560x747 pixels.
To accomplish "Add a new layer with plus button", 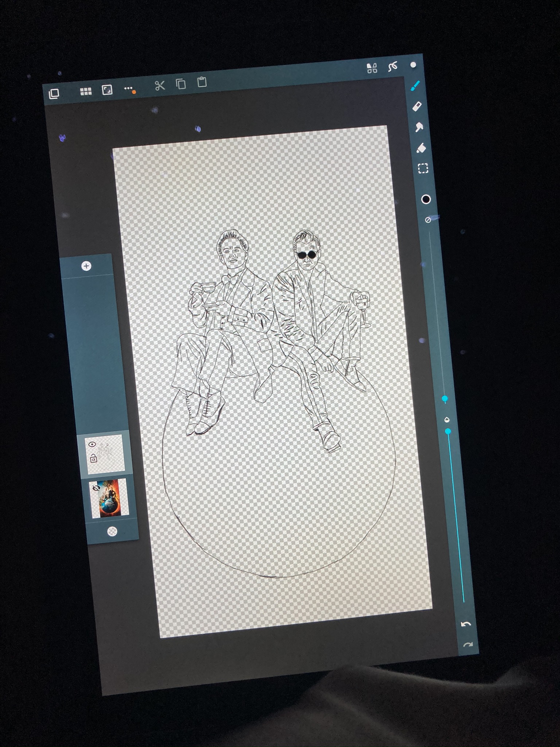I will pyautogui.click(x=86, y=266).
